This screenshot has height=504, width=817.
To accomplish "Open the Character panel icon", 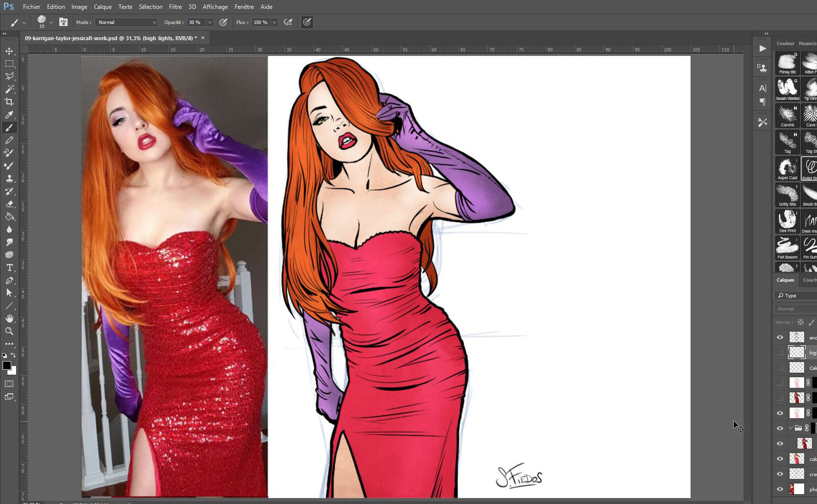I will pos(762,88).
